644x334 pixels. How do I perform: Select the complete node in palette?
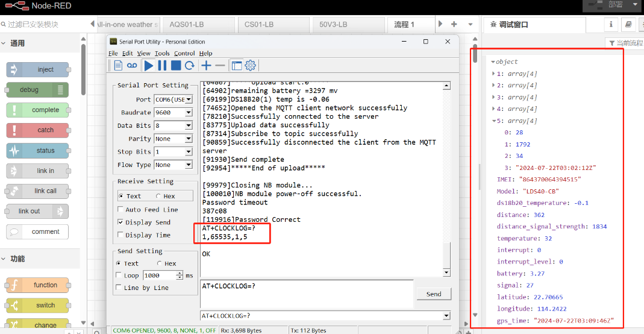37,110
